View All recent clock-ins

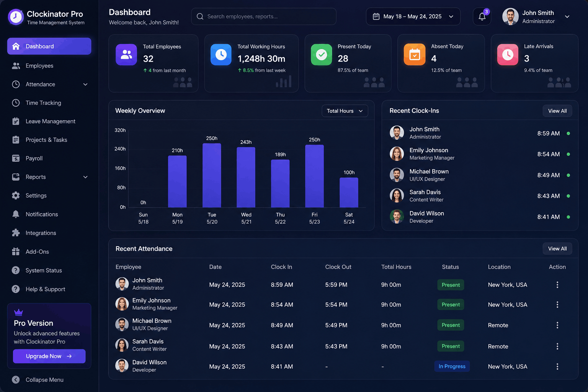pyautogui.click(x=557, y=111)
